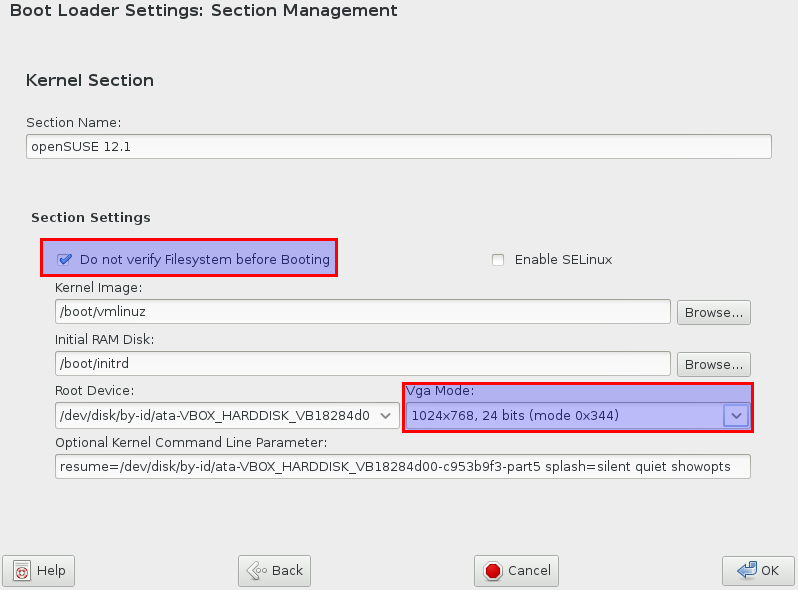This screenshot has height=590, width=798.
Task: Click the lifebuoy icon on Help button
Action: (22, 571)
